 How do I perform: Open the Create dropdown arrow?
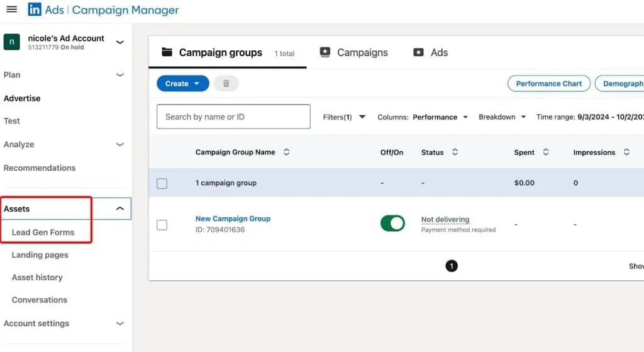pyautogui.click(x=197, y=84)
